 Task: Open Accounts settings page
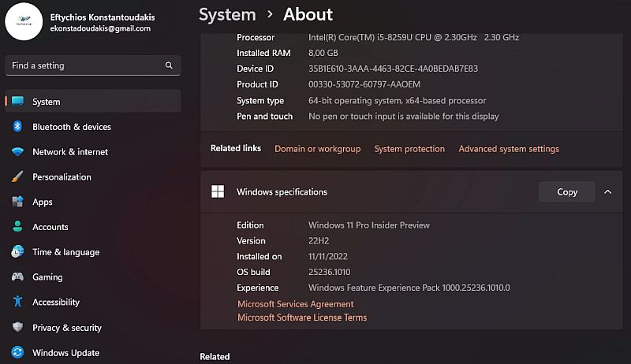93,227
